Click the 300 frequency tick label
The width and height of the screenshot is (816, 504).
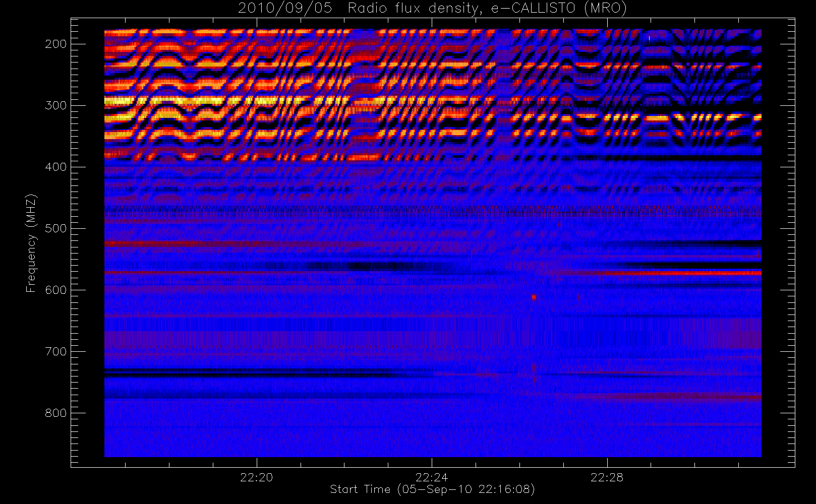point(56,105)
